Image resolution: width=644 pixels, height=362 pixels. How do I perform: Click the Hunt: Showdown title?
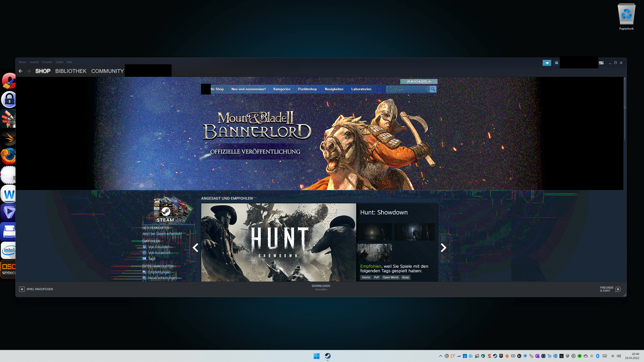point(384,212)
